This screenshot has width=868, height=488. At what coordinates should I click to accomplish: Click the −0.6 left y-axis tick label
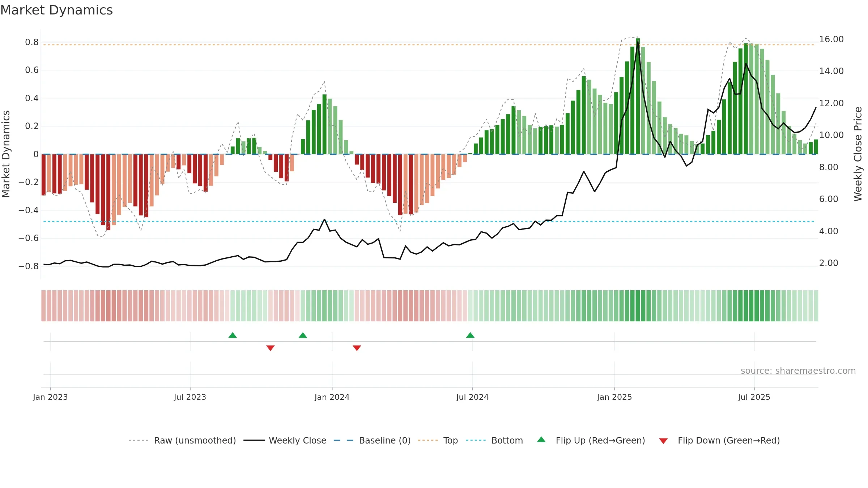(x=29, y=238)
